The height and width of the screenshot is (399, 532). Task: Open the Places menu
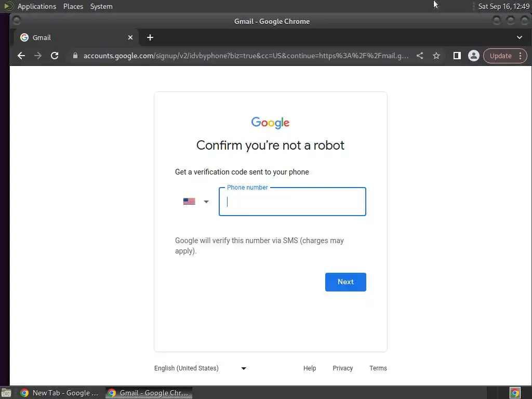(x=73, y=6)
